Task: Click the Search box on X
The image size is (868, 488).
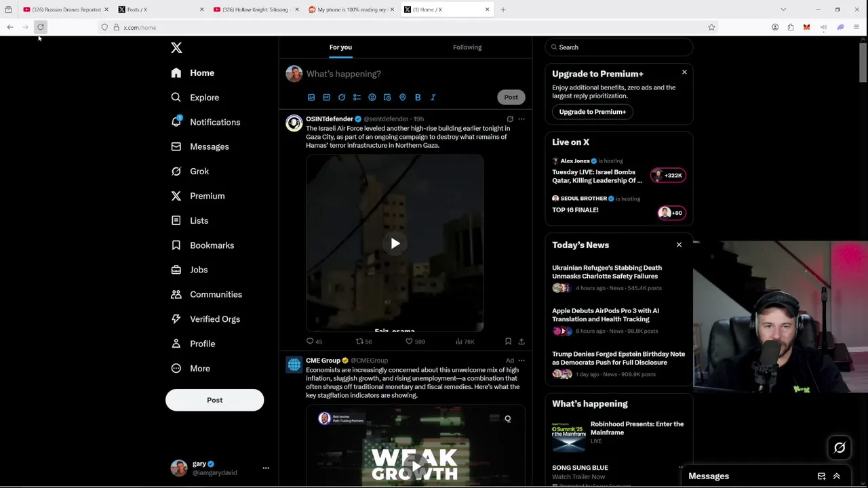Action: click(619, 47)
